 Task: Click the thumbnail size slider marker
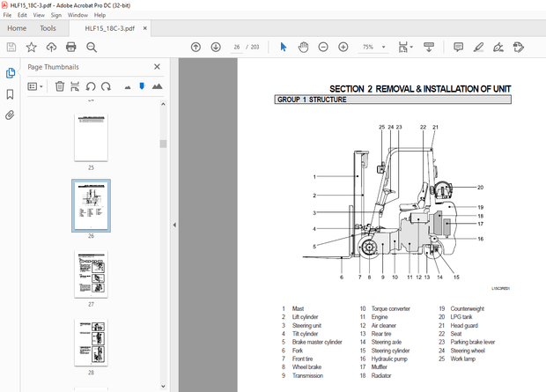142,85
